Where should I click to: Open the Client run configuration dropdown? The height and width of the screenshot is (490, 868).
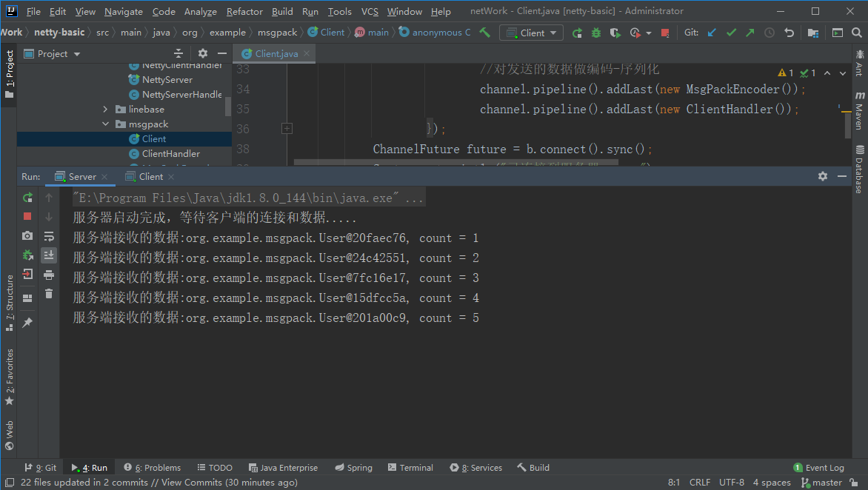tap(531, 33)
